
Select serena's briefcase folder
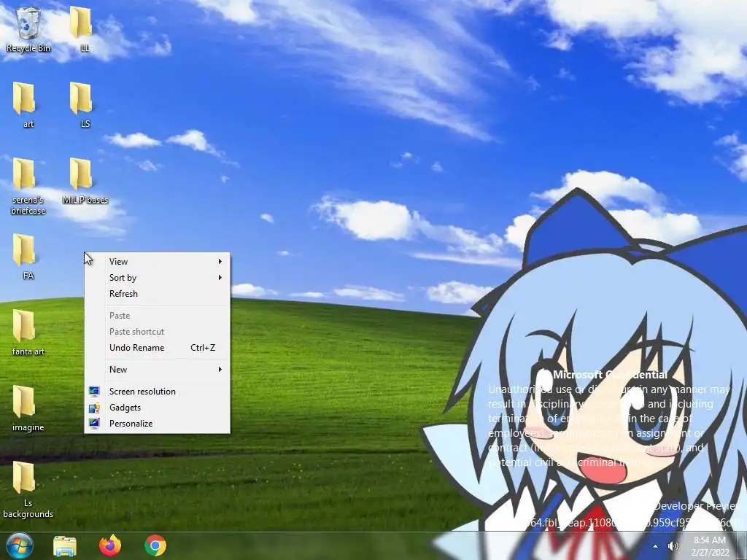[28, 187]
